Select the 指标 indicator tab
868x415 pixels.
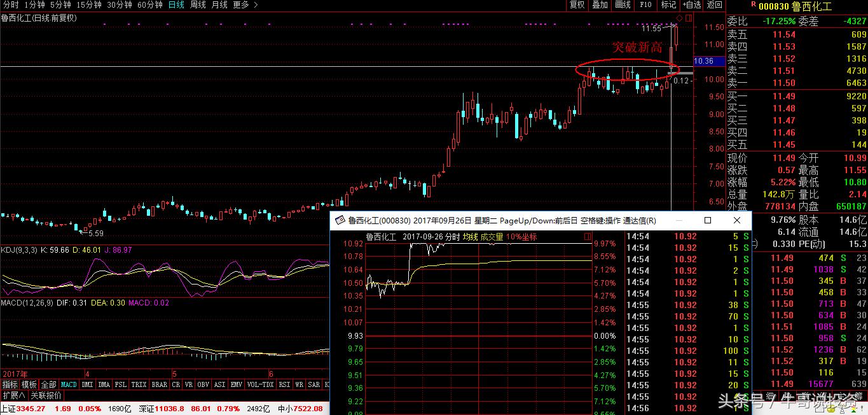[x=10, y=384]
